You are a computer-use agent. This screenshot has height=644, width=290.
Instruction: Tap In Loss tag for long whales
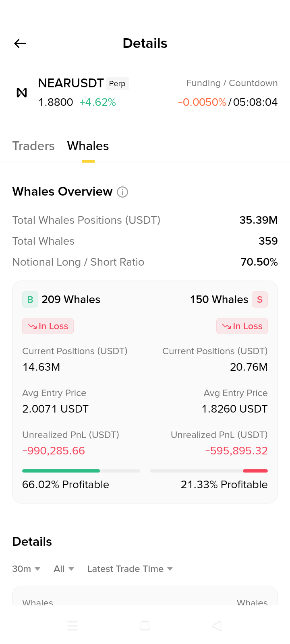(48, 326)
